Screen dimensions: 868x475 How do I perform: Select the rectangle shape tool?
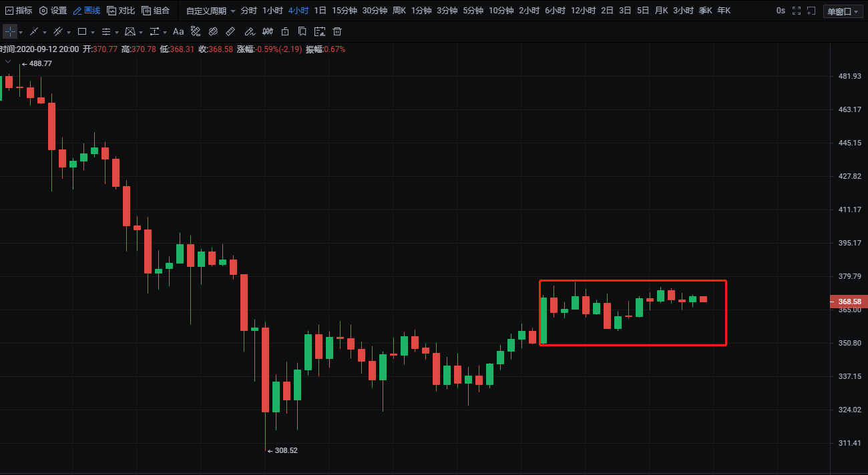coord(82,32)
